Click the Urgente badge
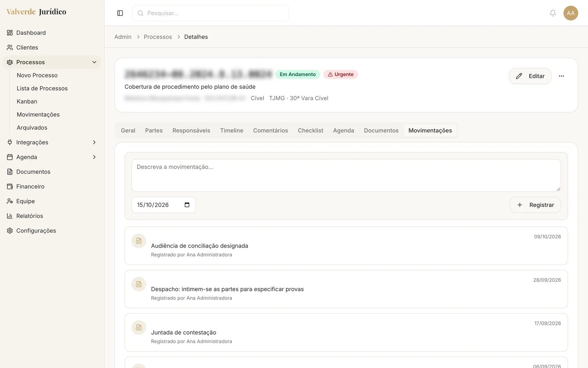 (341, 74)
